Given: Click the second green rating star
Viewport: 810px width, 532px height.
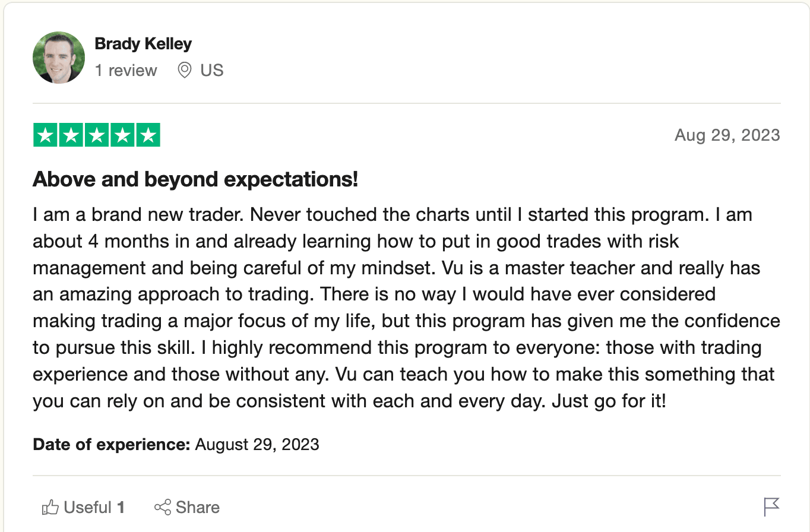Looking at the screenshot, I should [x=71, y=135].
